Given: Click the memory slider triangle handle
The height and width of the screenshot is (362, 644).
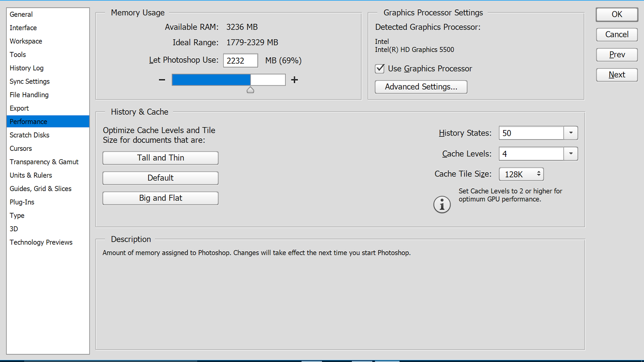Looking at the screenshot, I should (x=250, y=90).
